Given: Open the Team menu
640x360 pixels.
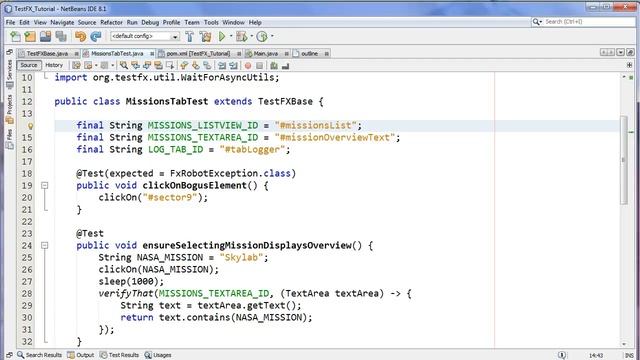Looking at the screenshot, I should tap(192, 22).
